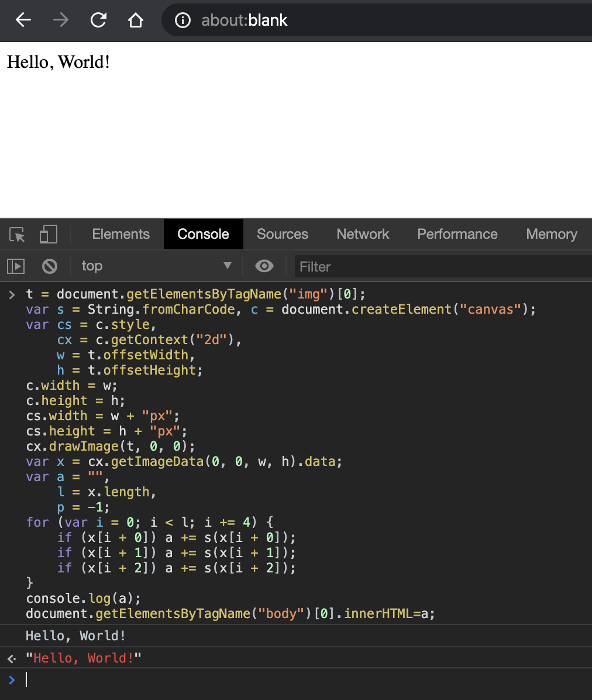Click the Hello, World! page text

click(x=58, y=62)
